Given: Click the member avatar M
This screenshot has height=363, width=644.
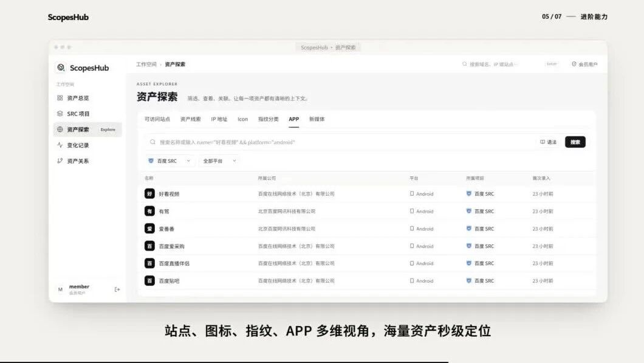Looking at the screenshot, I should tap(60, 289).
